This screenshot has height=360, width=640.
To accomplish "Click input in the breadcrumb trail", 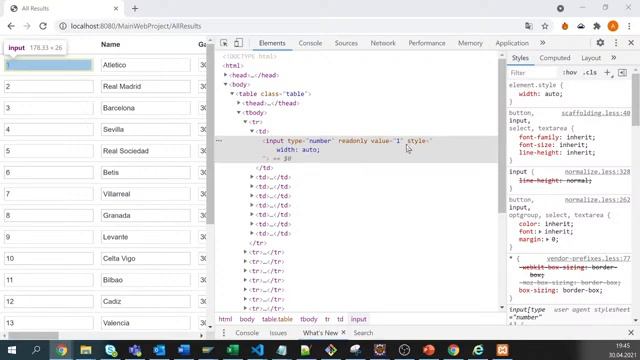I will pos(358,319).
